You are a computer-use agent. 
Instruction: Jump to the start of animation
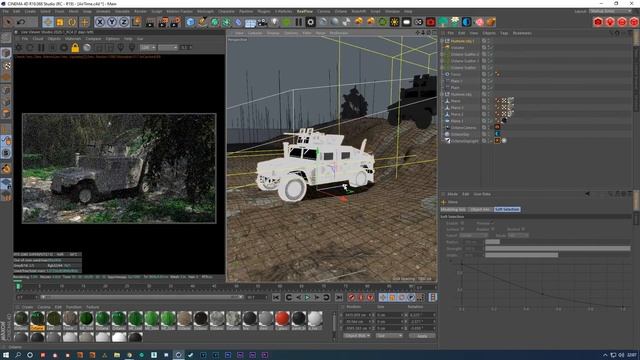276,298
